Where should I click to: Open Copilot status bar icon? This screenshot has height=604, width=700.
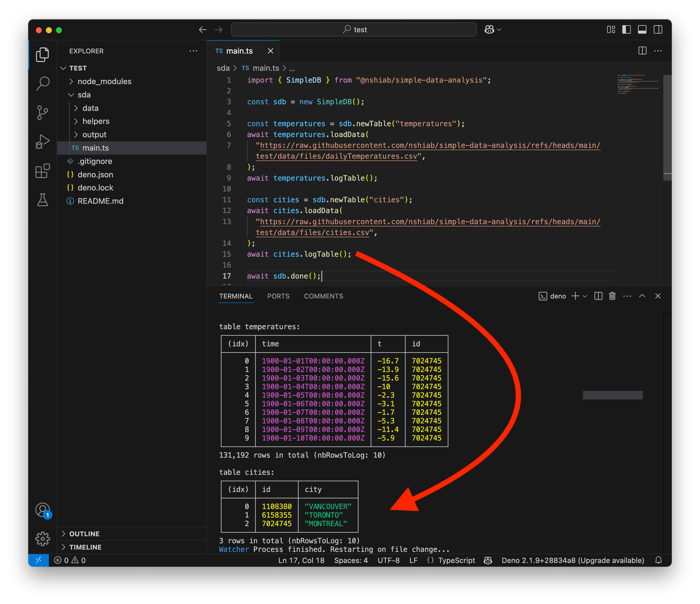pos(488,560)
